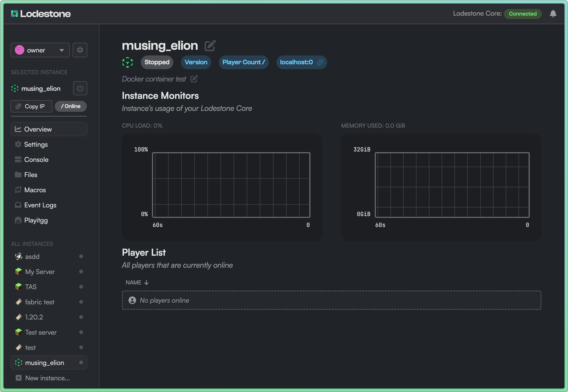Select the My Server instance

(x=49, y=272)
